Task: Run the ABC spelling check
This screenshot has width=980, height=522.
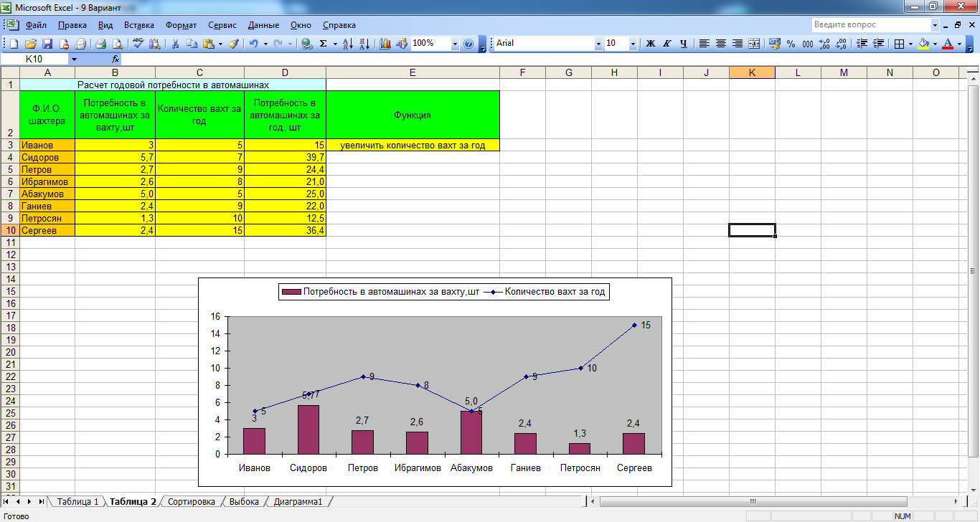Action: [138, 44]
